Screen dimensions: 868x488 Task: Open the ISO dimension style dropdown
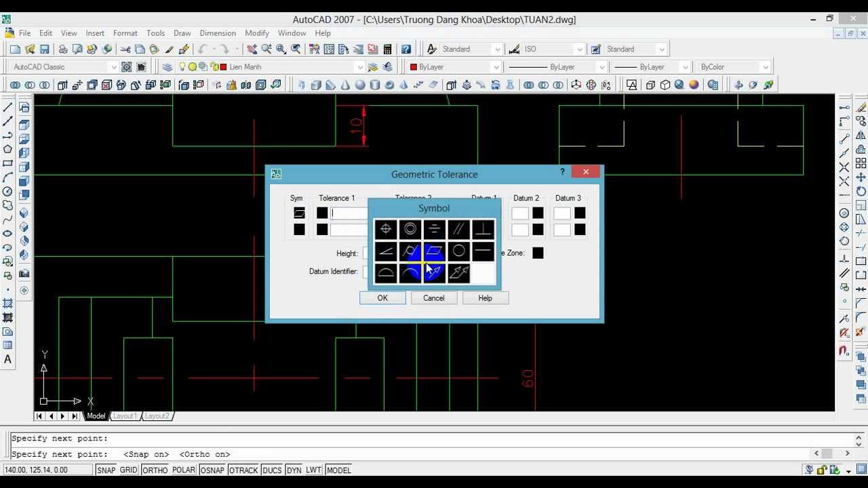click(579, 49)
